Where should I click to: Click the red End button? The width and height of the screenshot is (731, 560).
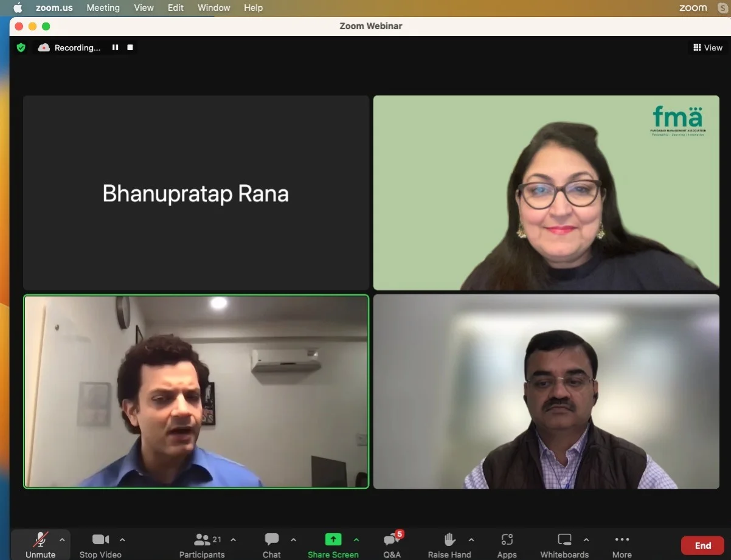(x=703, y=545)
